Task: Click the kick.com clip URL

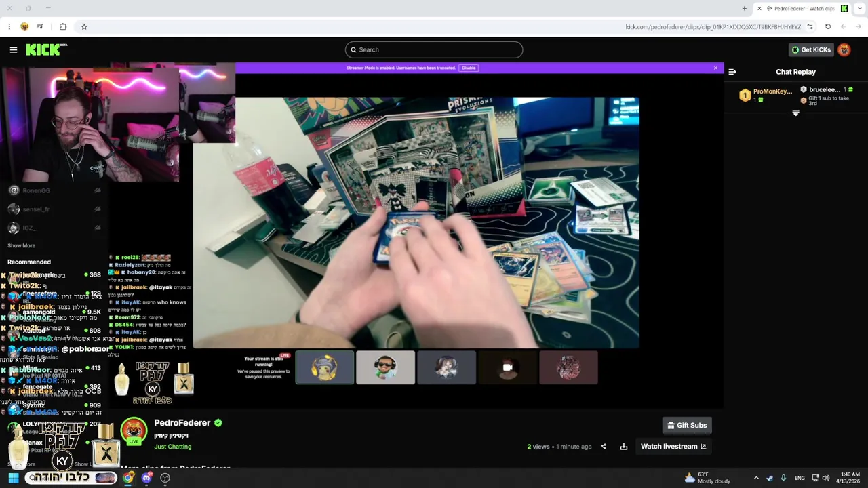Action: pyautogui.click(x=713, y=27)
